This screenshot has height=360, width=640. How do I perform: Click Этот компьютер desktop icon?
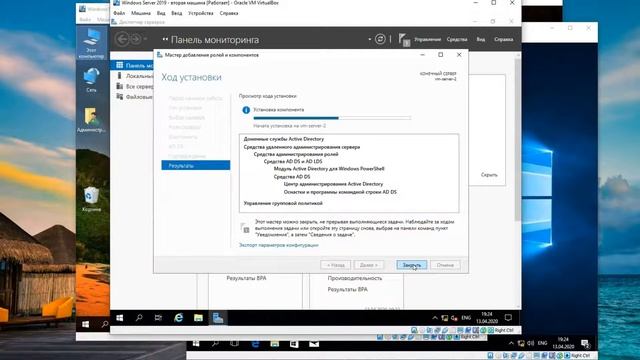point(91,43)
